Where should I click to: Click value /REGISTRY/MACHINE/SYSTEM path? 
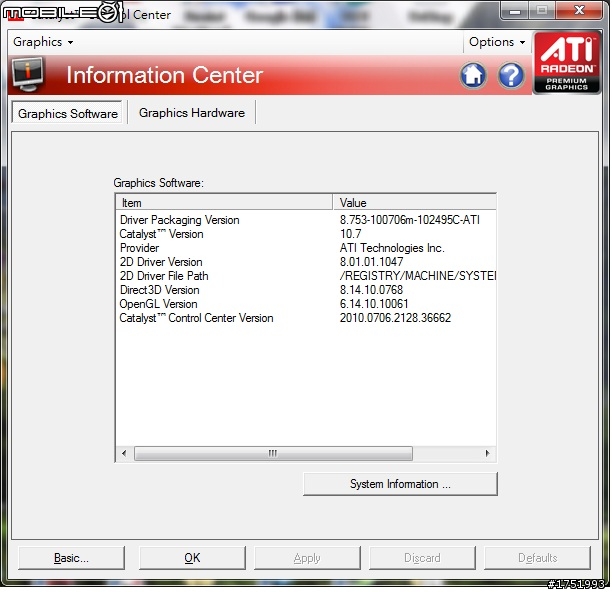[418, 276]
